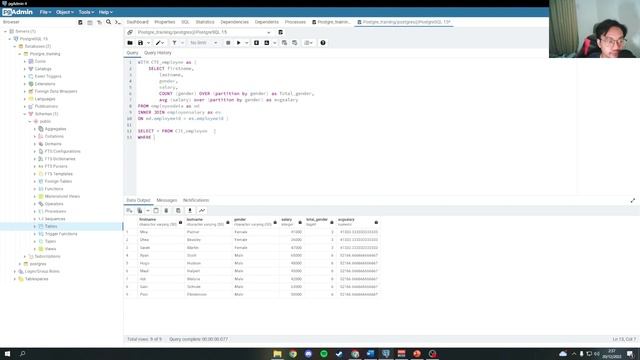Expand the Casts tree node
Image resolution: width=640 pixels, height=360 pixels.
pyautogui.click(x=25, y=62)
